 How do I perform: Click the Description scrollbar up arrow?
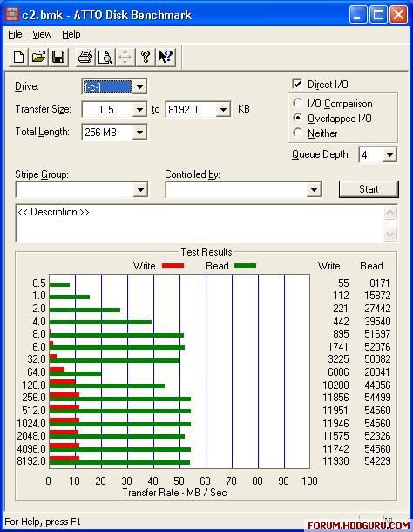coord(390,213)
